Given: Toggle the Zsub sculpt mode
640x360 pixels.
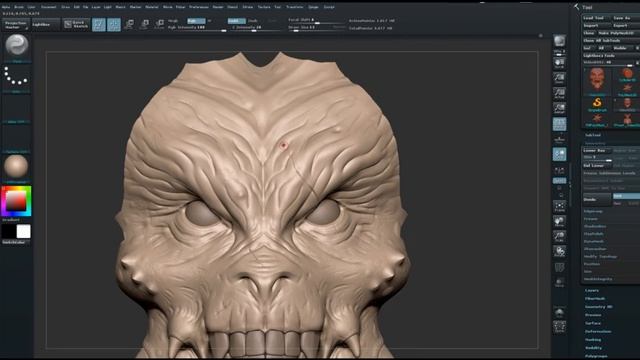Looking at the screenshot, I should pos(253,20).
